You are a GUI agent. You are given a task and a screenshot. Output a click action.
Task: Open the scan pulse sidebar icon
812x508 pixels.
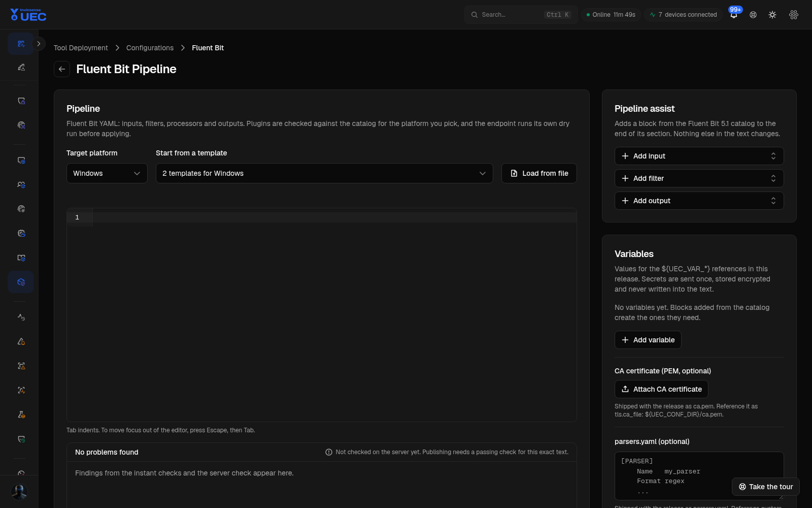21,390
